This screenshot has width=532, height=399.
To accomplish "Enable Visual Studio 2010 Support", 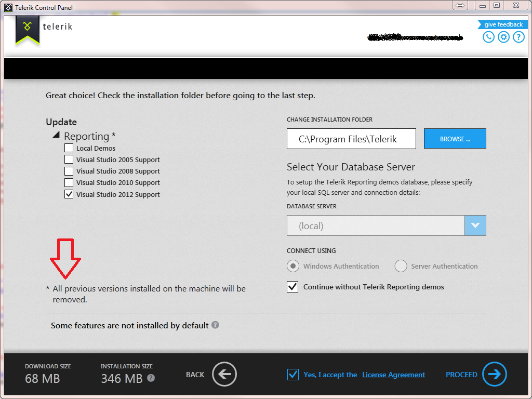I will coord(69,182).
